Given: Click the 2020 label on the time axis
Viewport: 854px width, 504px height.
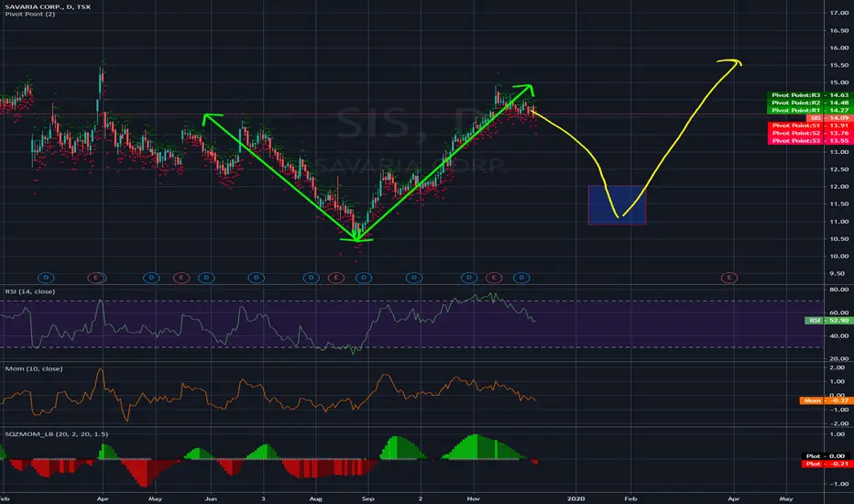Looking at the screenshot, I should (x=575, y=499).
